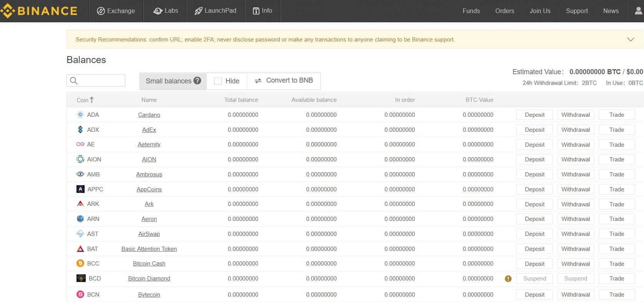The image size is (644, 302).
Task: Click the Convert to BNB swap icon
Action: tap(258, 81)
